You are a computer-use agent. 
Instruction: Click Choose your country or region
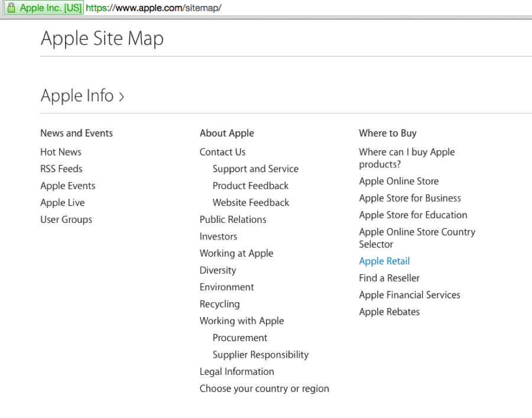point(264,389)
